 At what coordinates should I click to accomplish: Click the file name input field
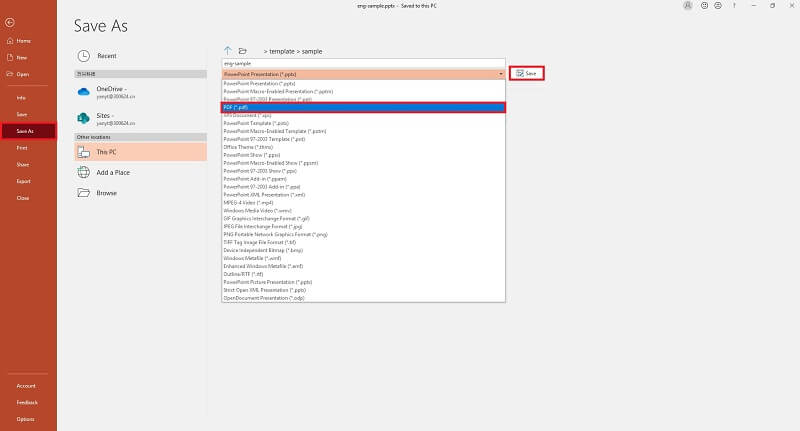coord(363,63)
